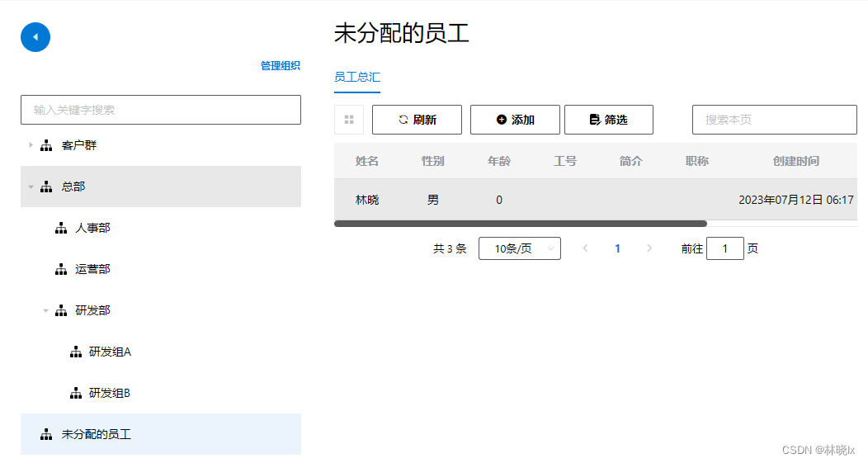Click the org icon beside 人事部
Image resolution: width=868 pixels, height=463 pixels.
(x=60, y=228)
